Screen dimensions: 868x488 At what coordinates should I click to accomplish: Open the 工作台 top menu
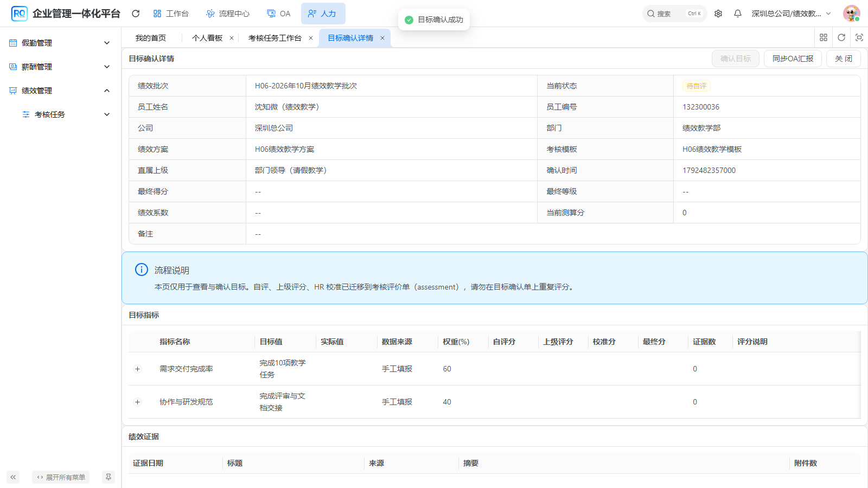click(x=171, y=14)
